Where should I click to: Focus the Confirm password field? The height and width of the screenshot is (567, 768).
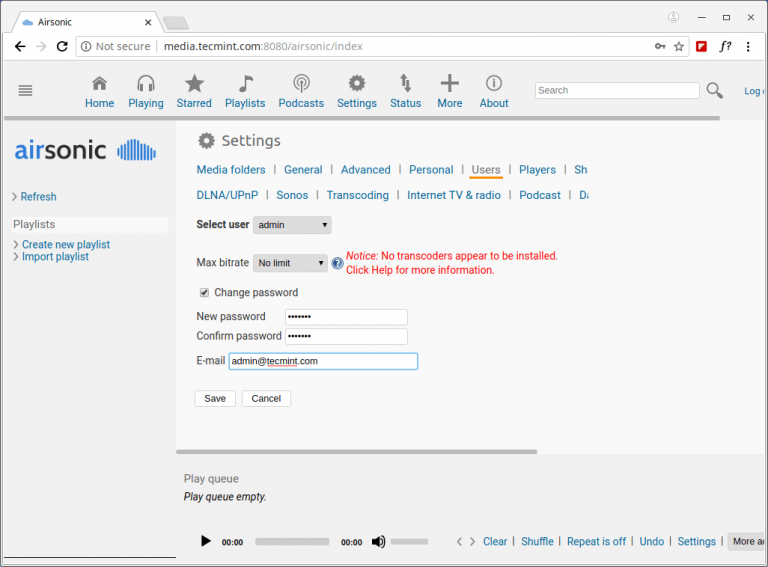[x=346, y=336]
